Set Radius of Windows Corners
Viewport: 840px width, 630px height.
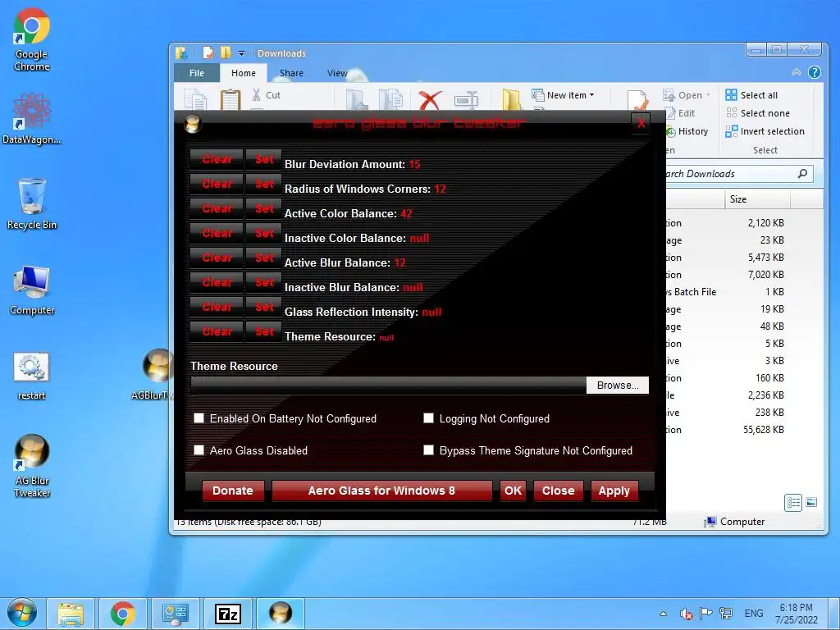[263, 184]
